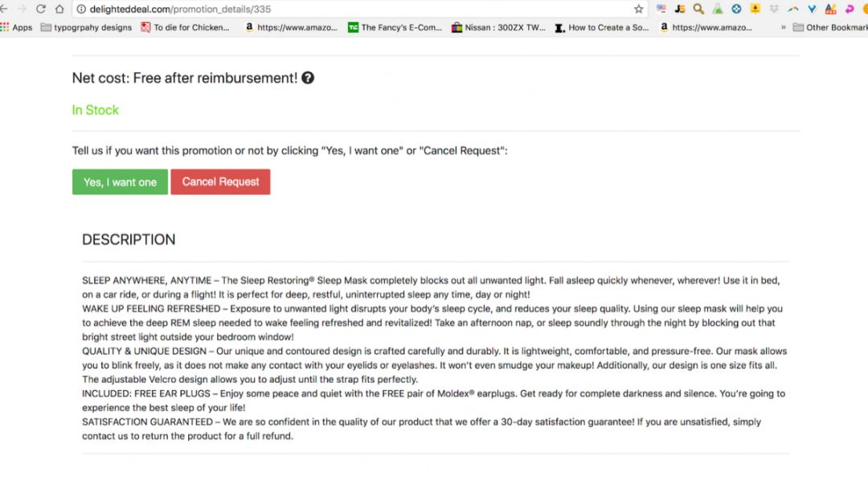Bookmark this page with the star icon
This screenshot has width=868, height=477.
tap(638, 9)
